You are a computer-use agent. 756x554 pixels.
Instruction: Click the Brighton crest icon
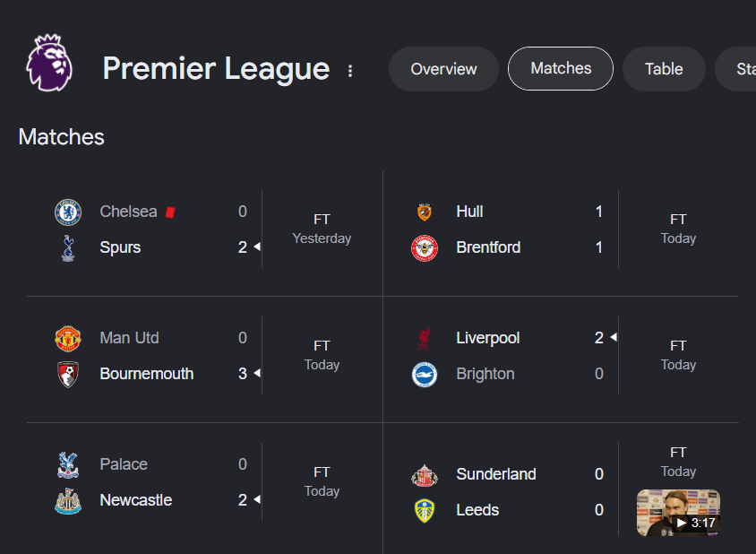425,375
